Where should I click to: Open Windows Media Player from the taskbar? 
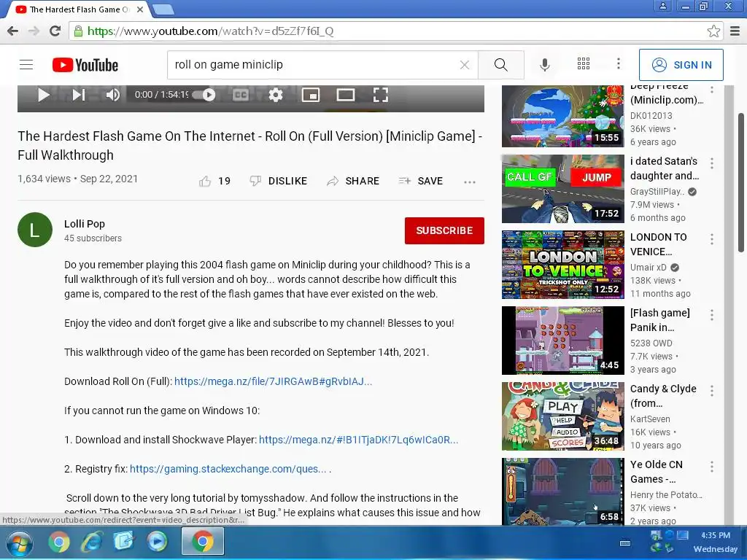157,542
